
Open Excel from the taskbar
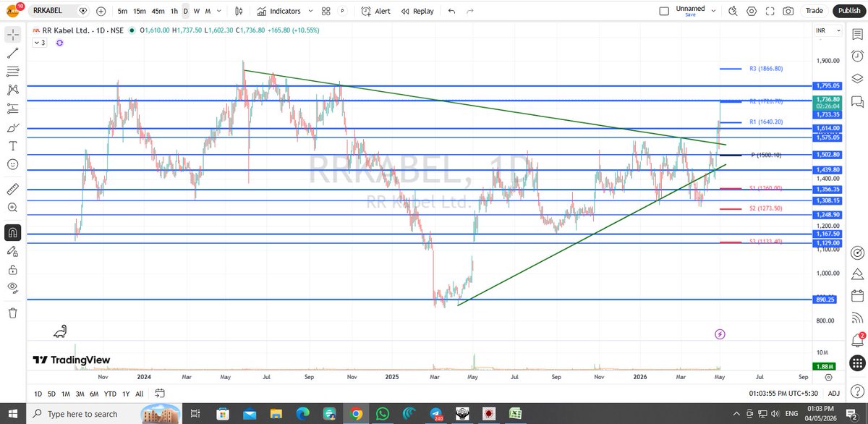(514, 414)
